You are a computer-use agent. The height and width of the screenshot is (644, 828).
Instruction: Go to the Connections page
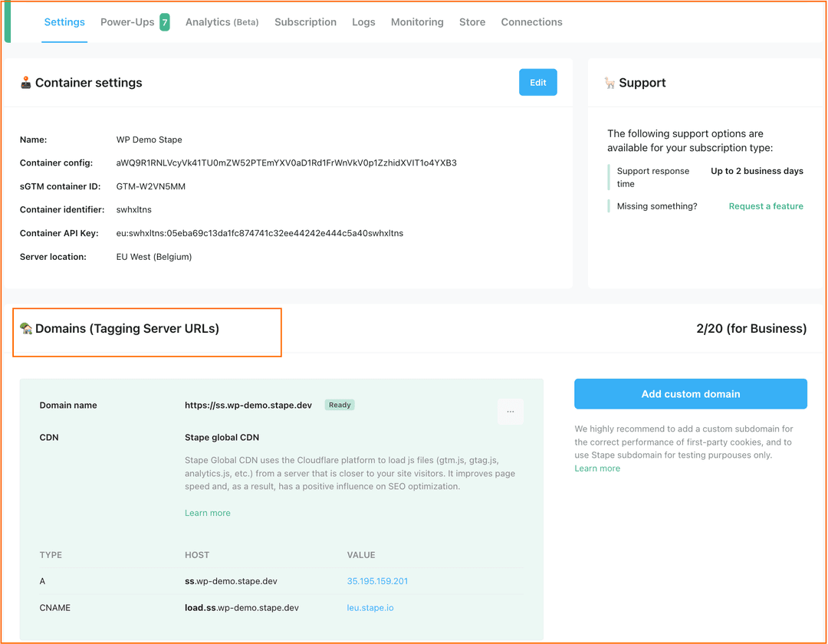point(531,21)
